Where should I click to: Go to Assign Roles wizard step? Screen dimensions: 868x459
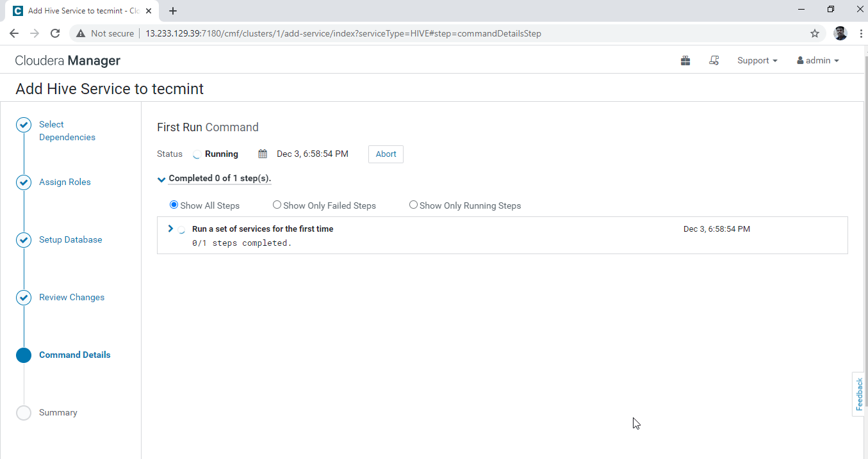click(65, 182)
